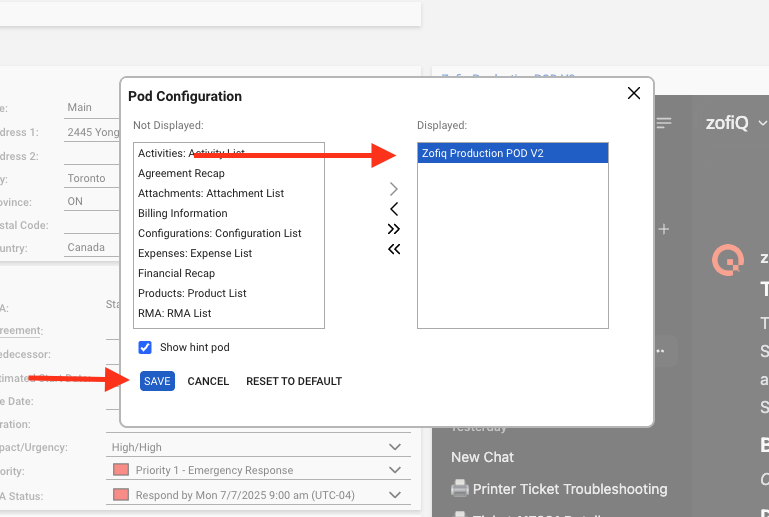Select Agreement Recap in Not Displayed list
This screenshot has height=517, width=769.
[229, 173]
